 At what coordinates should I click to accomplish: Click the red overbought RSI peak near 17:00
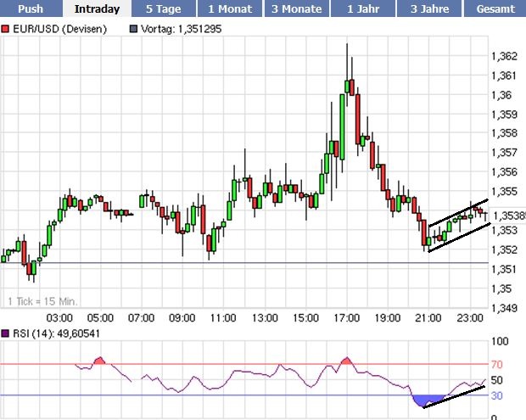pos(346,361)
